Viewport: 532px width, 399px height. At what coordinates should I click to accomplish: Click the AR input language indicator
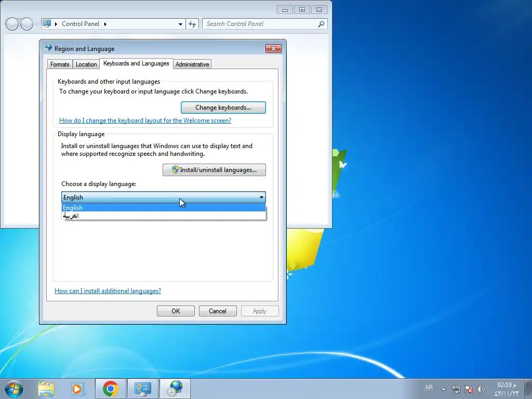click(429, 388)
